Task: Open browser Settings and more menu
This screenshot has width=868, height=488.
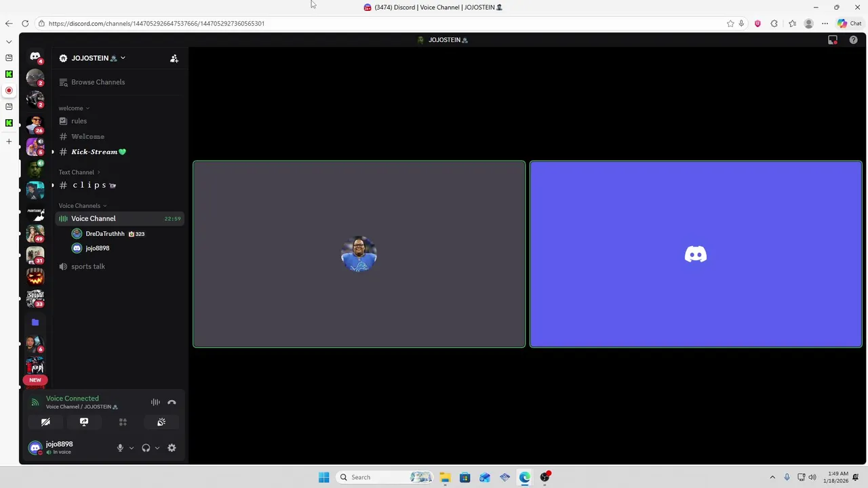Action: [x=825, y=24]
